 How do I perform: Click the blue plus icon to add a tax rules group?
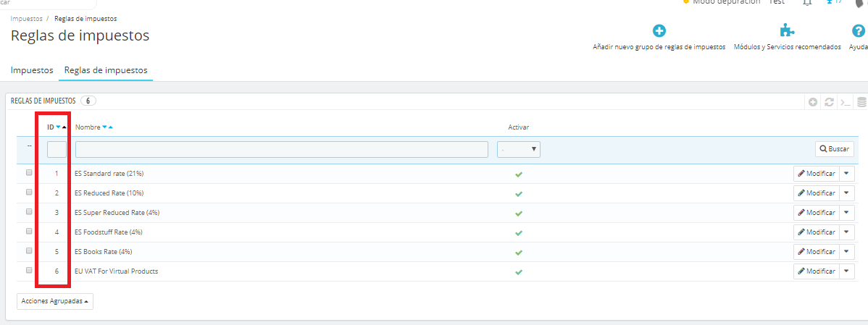click(x=659, y=31)
